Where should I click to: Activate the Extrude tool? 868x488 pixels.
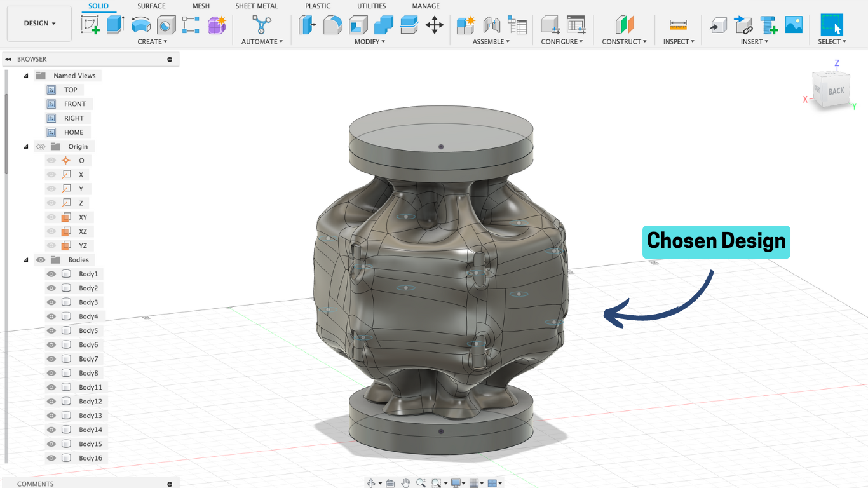pos(115,24)
